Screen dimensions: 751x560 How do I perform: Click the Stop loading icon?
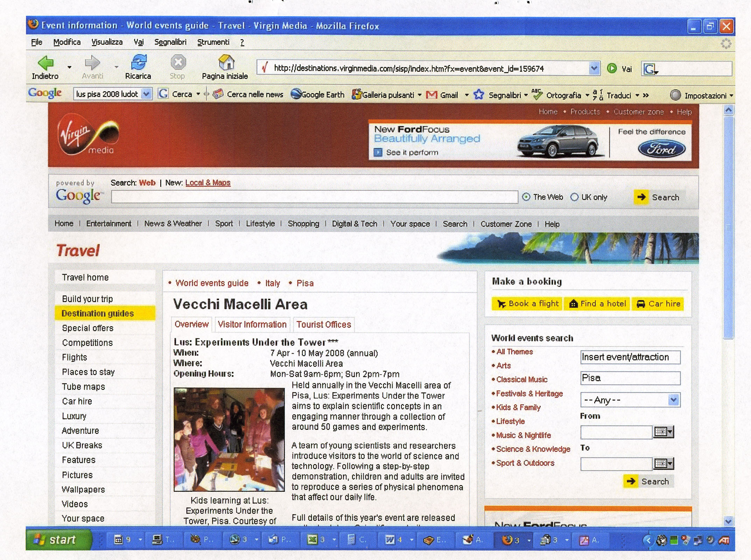coord(178,63)
